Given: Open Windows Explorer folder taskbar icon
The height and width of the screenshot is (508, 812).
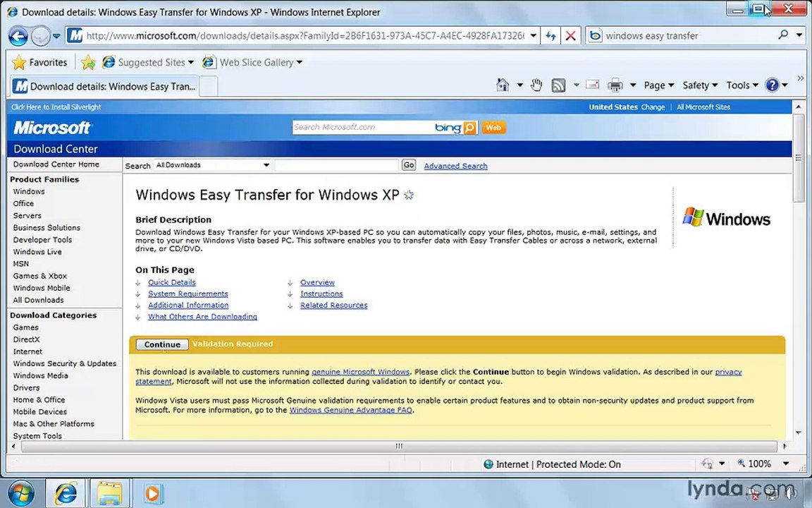Looking at the screenshot, I should (109, 493).
